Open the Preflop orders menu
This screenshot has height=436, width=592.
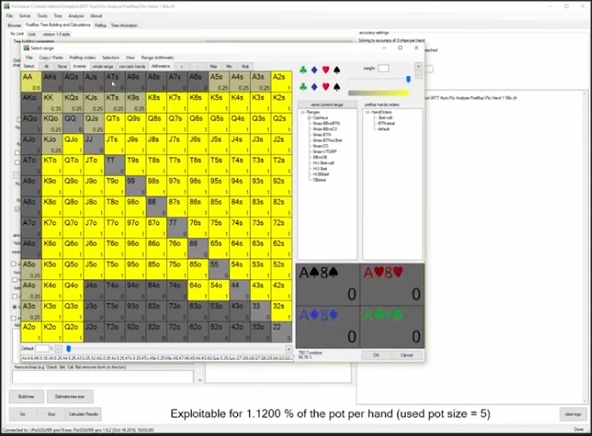click(x=82, y=57)
